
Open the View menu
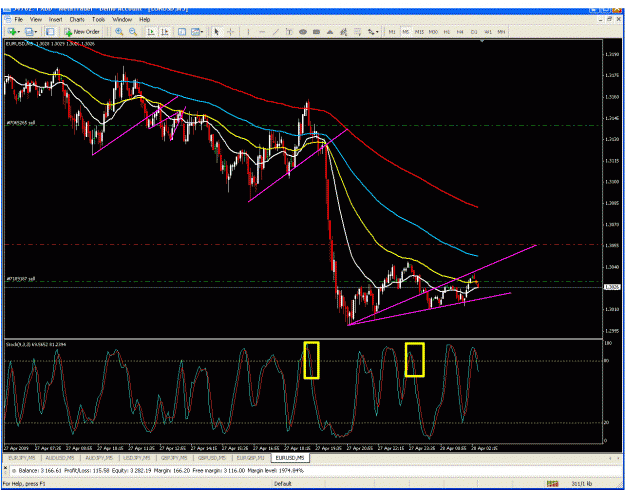pyautogui.click(x=36, y=19)
